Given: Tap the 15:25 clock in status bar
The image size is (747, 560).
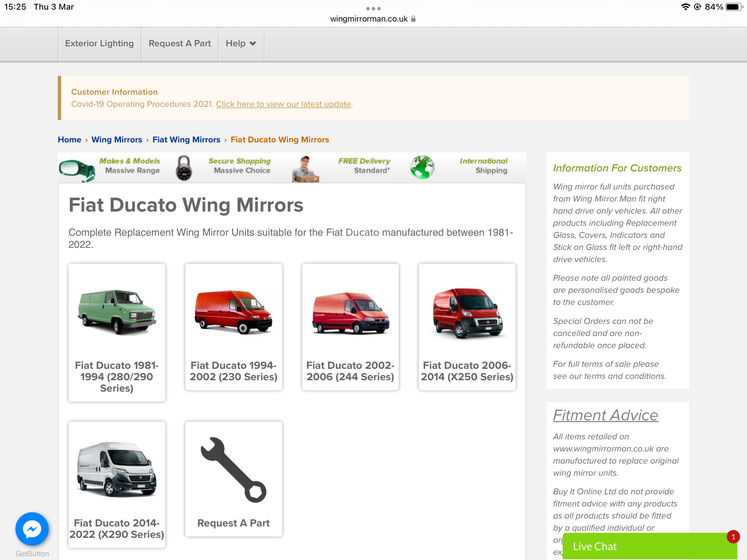Looking at the screenshot, I should [x=15, y=7].
